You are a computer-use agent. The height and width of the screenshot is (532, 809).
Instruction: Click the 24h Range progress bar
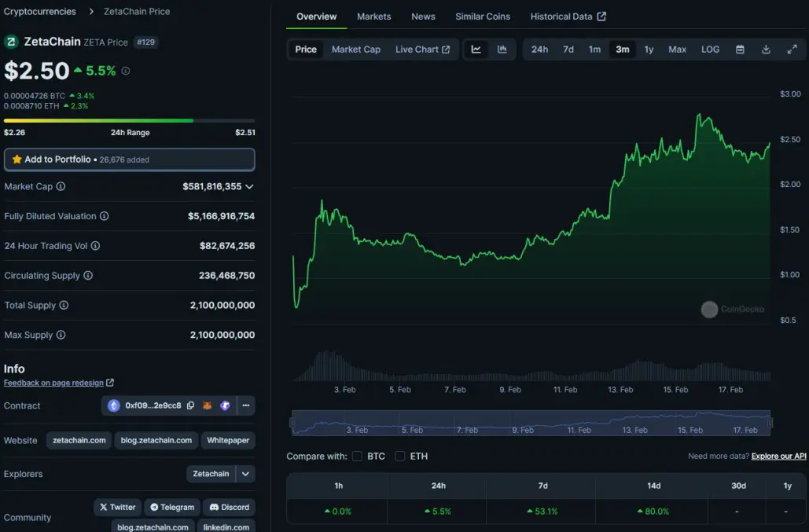click(130, 121)
